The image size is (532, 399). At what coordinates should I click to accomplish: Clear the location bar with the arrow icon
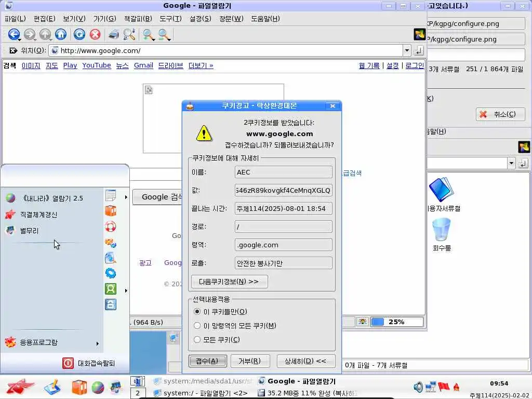[13, 50]
